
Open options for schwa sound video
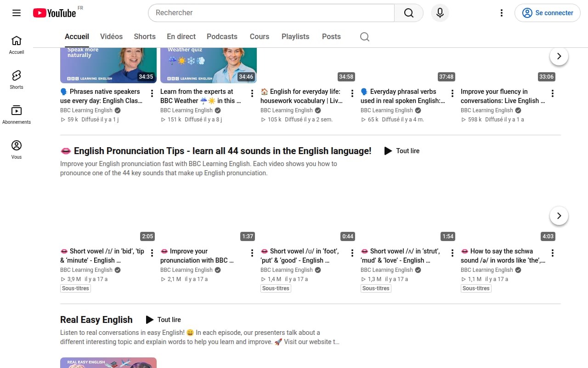[x=553, y=253]
